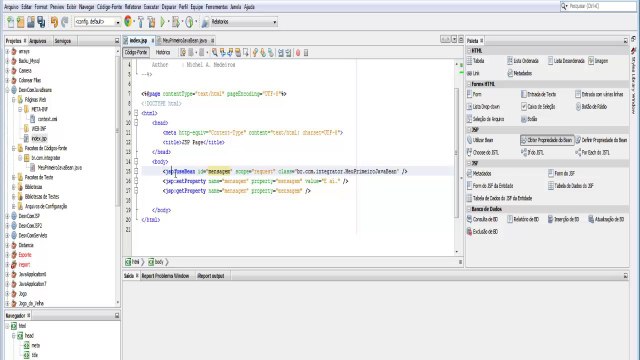Screen dimensions: 640x360
Task: Expand the arrays project node
Action: 7,51
